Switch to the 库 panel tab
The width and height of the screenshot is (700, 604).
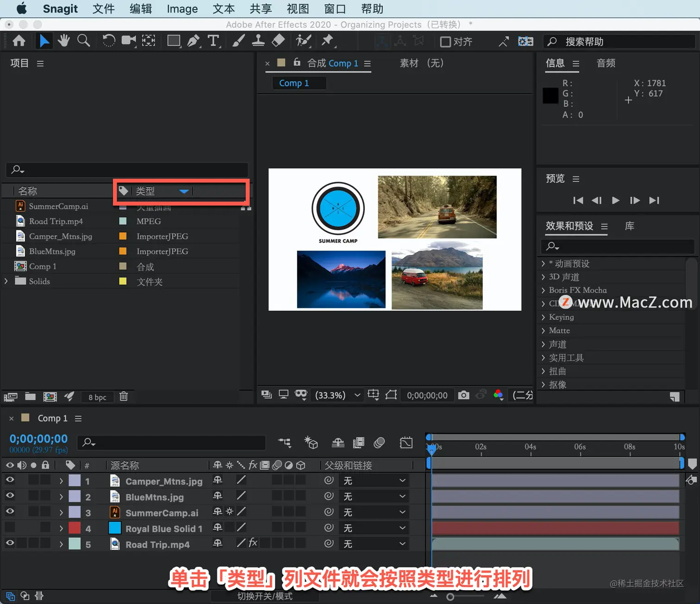tap(630, 226)
